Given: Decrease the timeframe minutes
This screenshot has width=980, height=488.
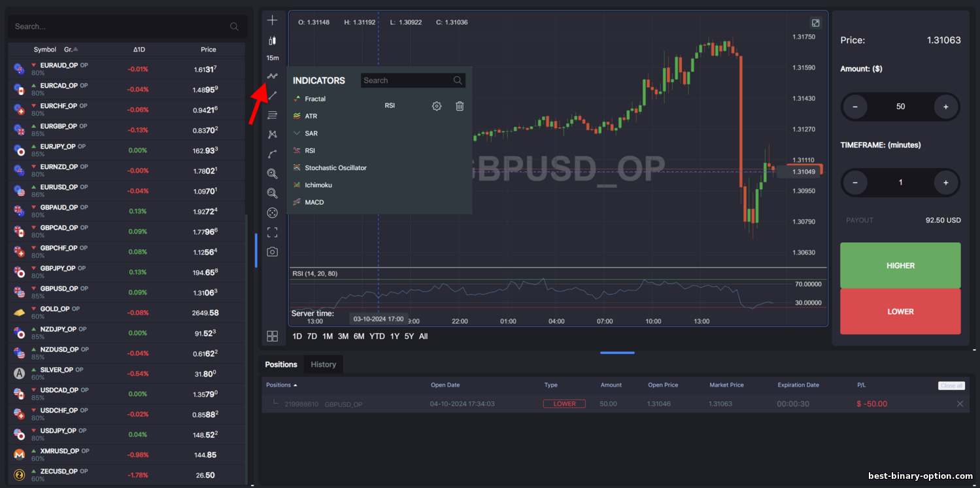Looking at the screenshot, I should coord(855,183).
